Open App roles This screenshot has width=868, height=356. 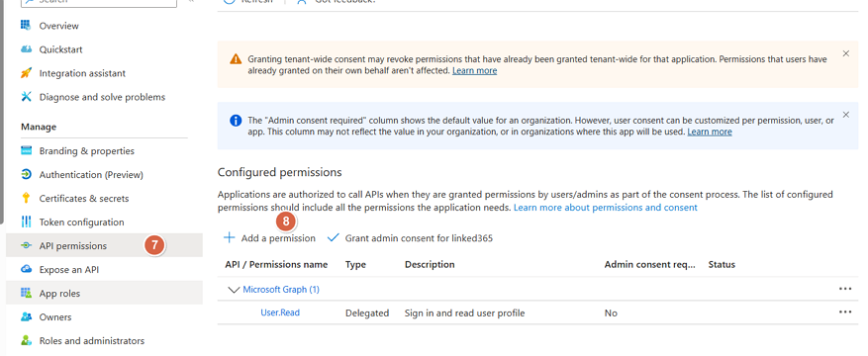[x=59, y=294]
